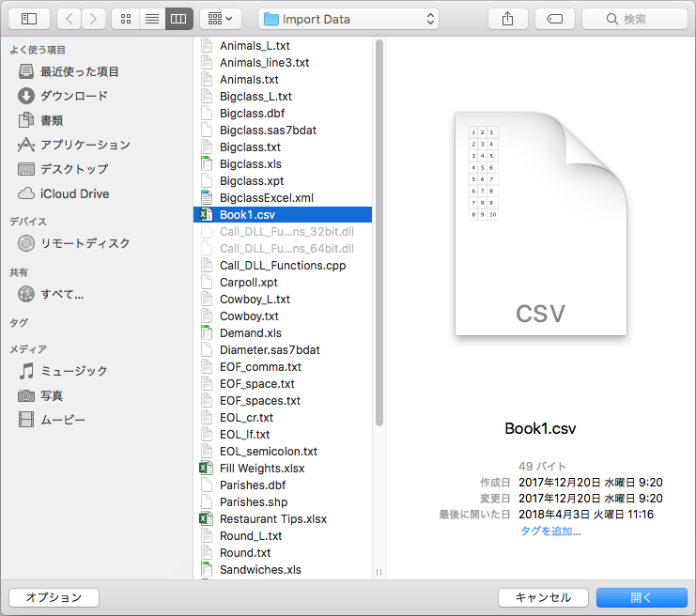This screenshot has width=696, height=616.
Task: Open 写真 media item
Action: point(40,395)
